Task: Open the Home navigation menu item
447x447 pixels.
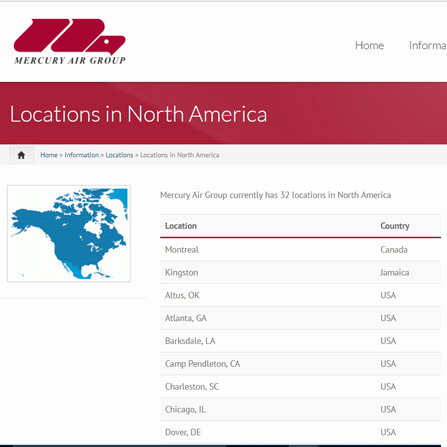Action: tap(369, 45)
